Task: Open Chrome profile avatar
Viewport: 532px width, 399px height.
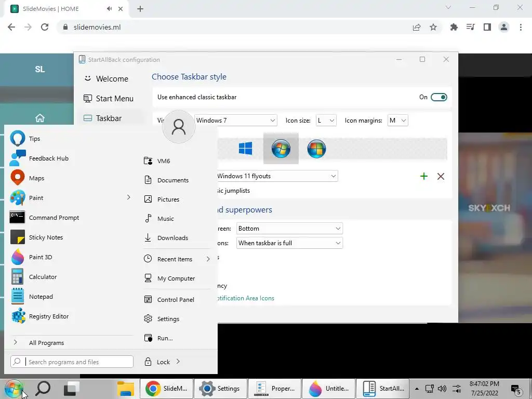Action: [x=504, y=27]
